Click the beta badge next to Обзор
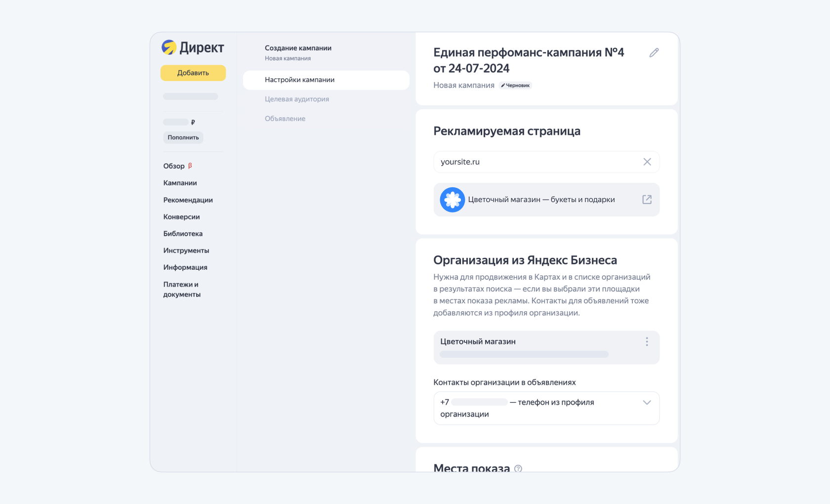 [x=190, y=166]
